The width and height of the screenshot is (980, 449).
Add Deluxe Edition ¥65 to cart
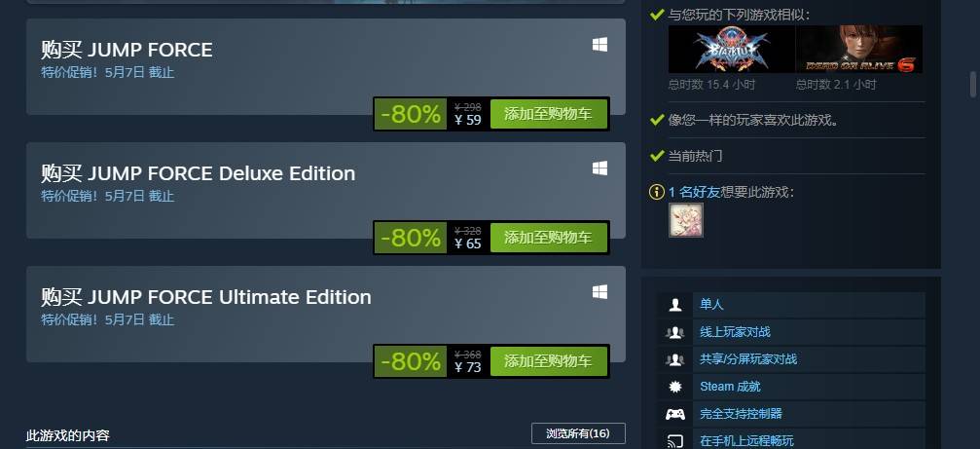(x=548, y=238)
